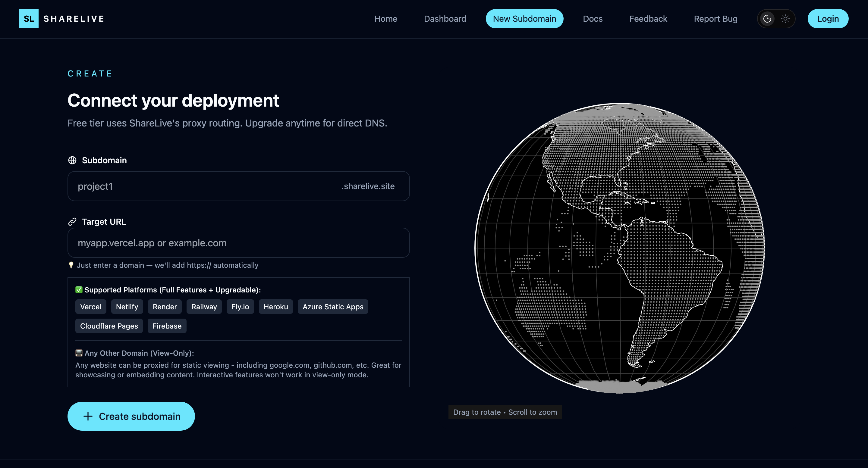Screen dimensions: 868x468
Task: Click the Heroku platform chip
Action: [276, 307]
